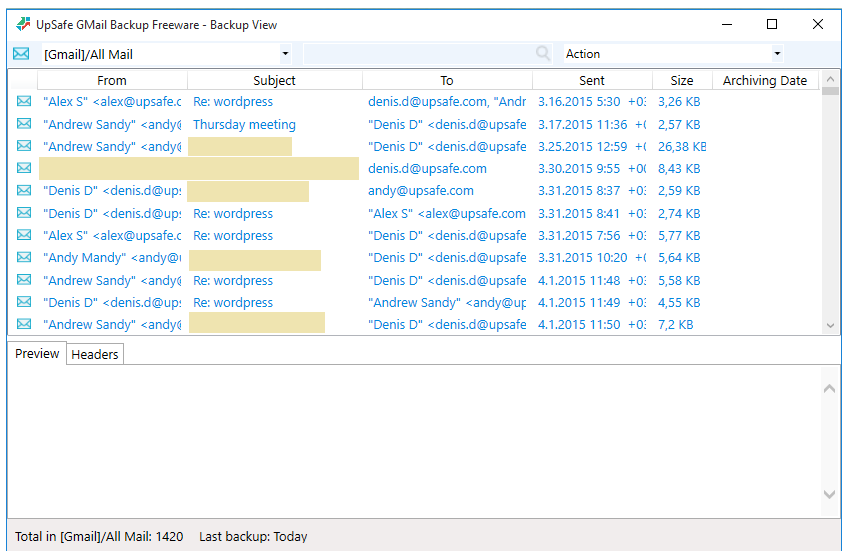The height and width of the screenshot is (558, 845).
Task: Click the sent date '4.1.2015 11:49'
Action: (579, 302)
